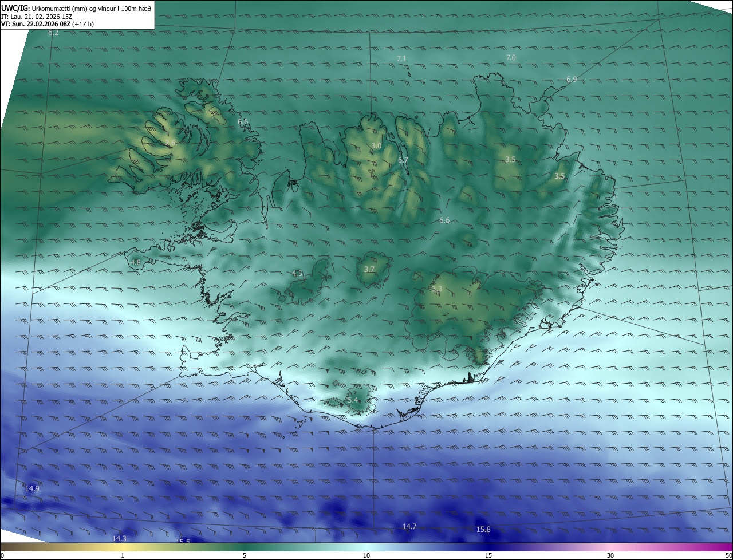Image resolution: width=733 pixels, height=560 pixels.
Task: Click the 7.0 value label
Action: [511, 57]
